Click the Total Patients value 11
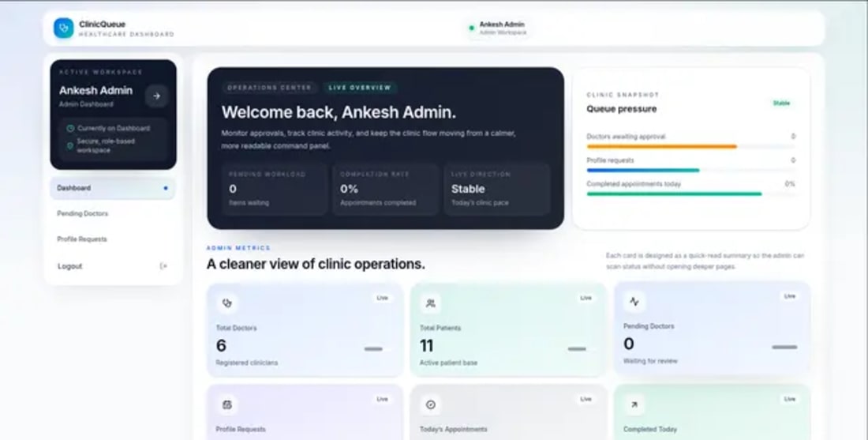 pyautogui.click(x=426, y=346)
